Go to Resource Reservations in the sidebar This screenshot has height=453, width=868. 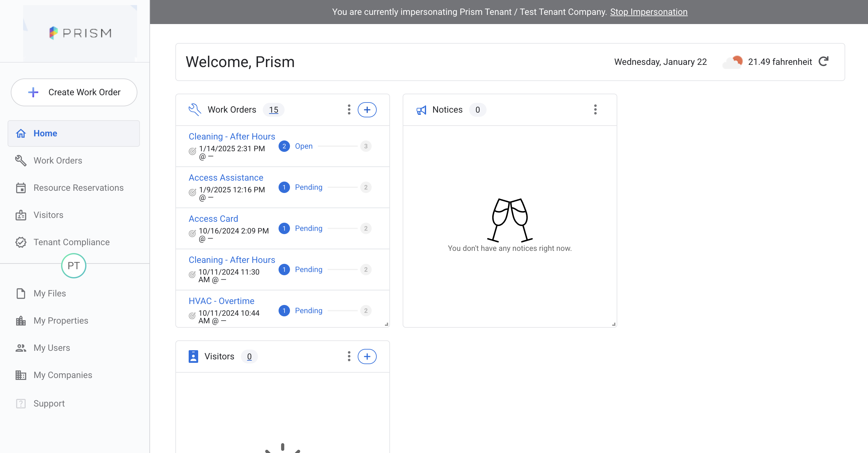(x=78, y=188)
